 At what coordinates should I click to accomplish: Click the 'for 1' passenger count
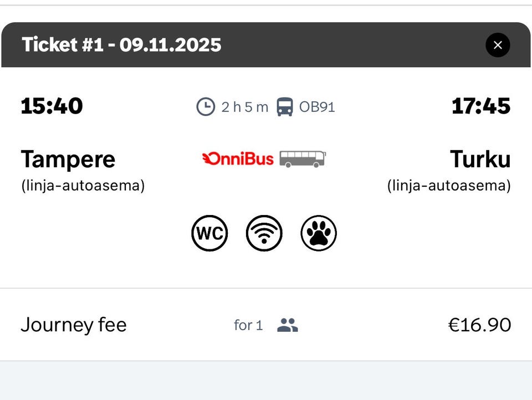pyautogui.click(x=248, y=325)
